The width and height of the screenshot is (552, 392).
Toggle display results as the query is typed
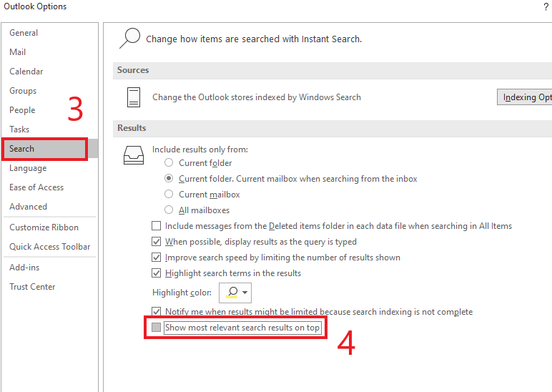pos(157,242)
